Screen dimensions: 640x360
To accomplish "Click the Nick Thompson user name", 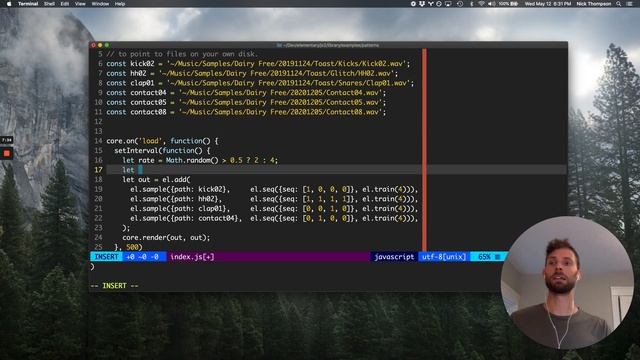I will pos(593,4).
